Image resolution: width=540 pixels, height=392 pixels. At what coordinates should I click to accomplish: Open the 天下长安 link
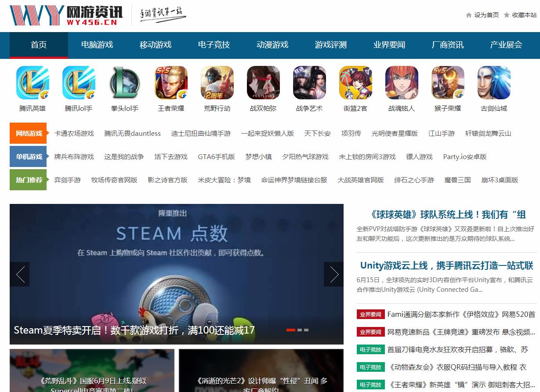318,134
